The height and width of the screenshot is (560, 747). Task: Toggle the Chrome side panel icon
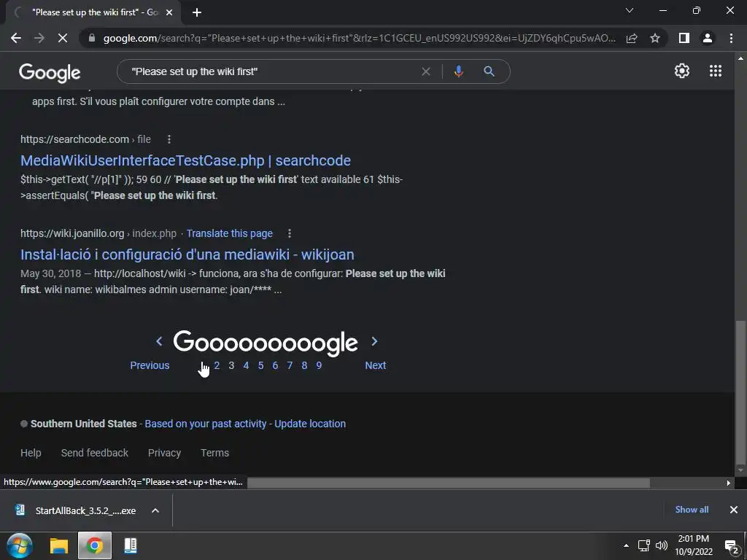684,38
